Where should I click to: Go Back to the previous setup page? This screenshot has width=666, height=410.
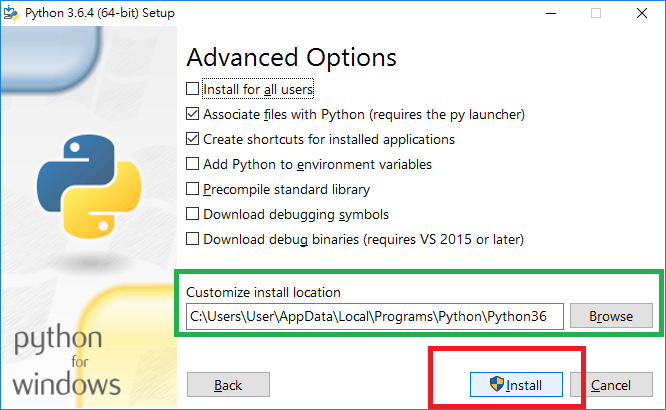pos(228,385)
